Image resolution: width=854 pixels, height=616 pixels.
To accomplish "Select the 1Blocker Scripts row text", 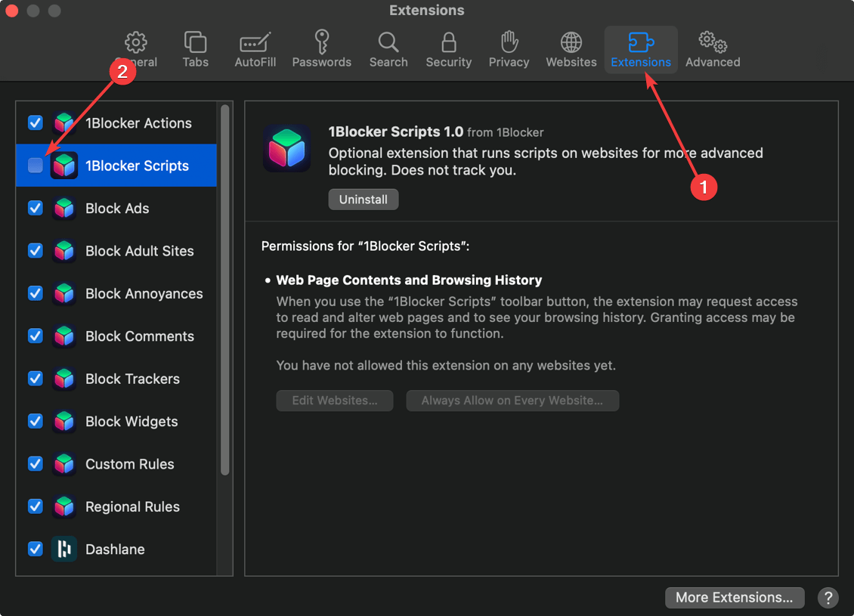I will tap(137, 166).
